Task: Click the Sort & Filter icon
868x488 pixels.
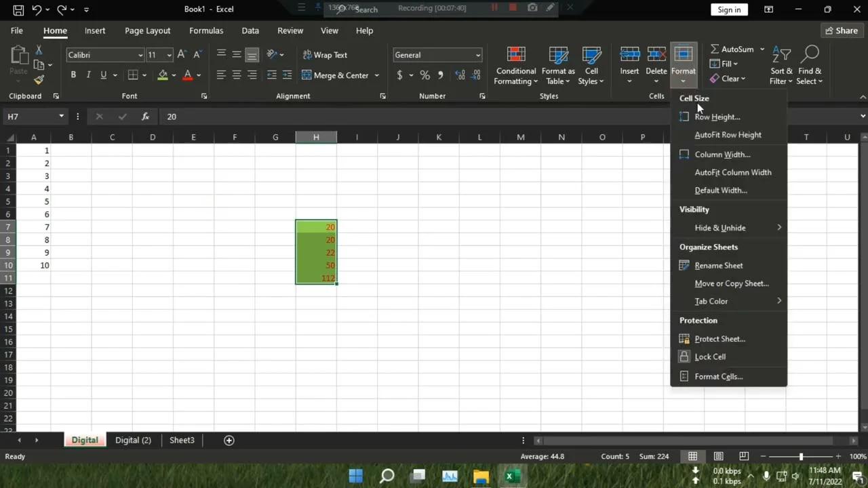Action: (781, 54)
